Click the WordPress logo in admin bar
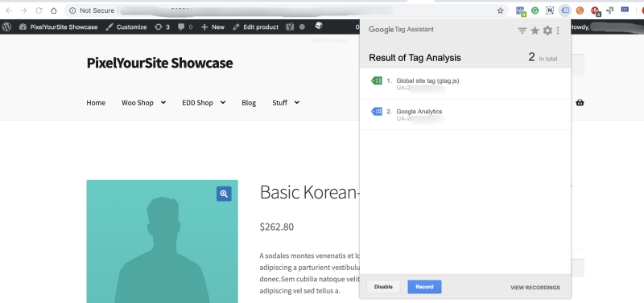 6,27
